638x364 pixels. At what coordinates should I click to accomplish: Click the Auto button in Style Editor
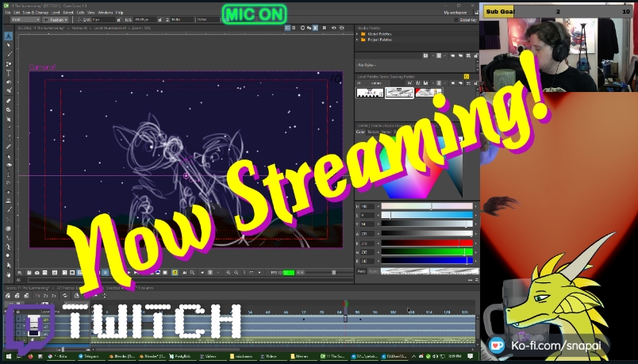[361, 271]
